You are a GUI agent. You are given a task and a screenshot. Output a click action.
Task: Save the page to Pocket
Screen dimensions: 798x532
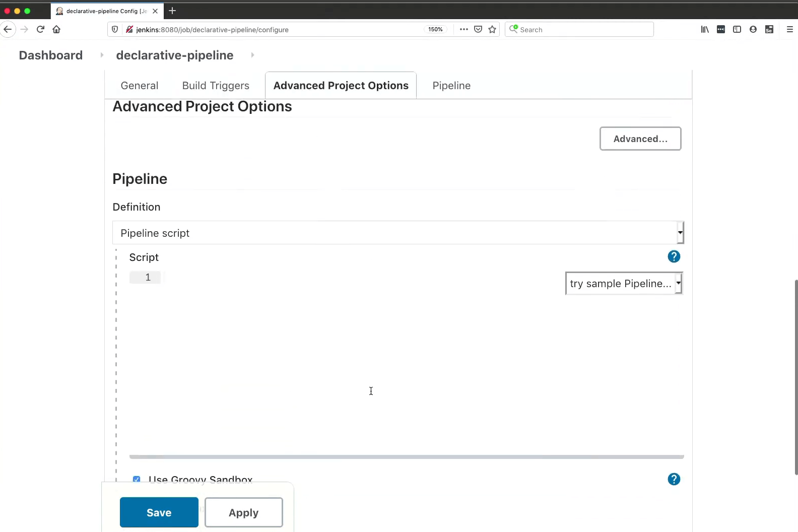click(x=478, y=29)
